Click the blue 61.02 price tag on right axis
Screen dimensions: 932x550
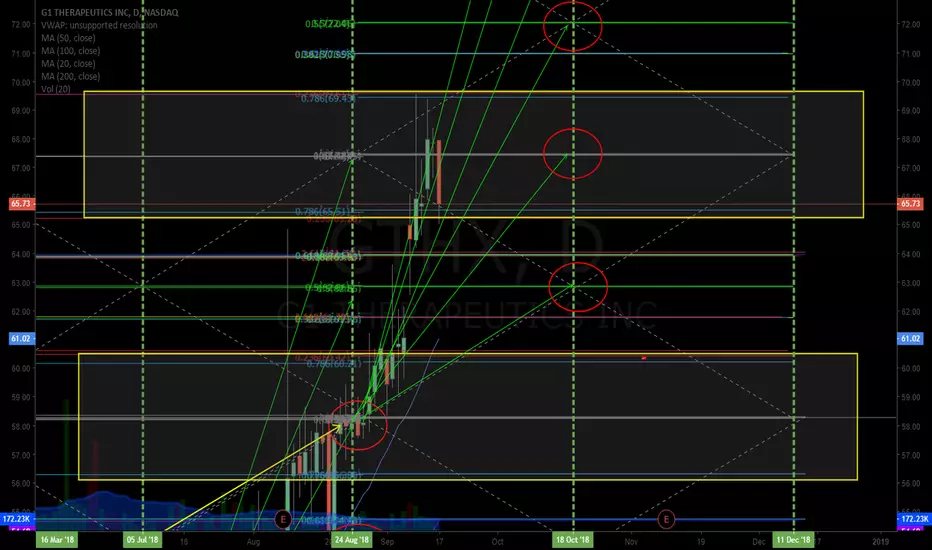pos(910,338)
